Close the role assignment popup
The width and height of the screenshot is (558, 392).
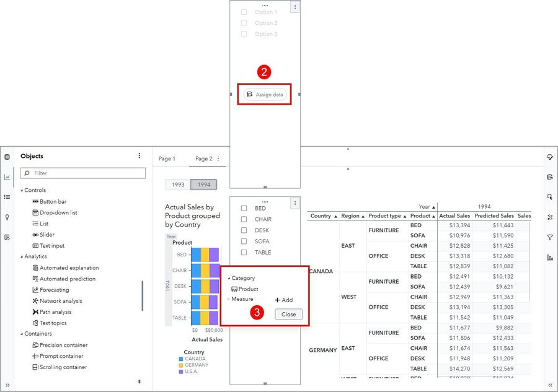click(x=288, y=314)
